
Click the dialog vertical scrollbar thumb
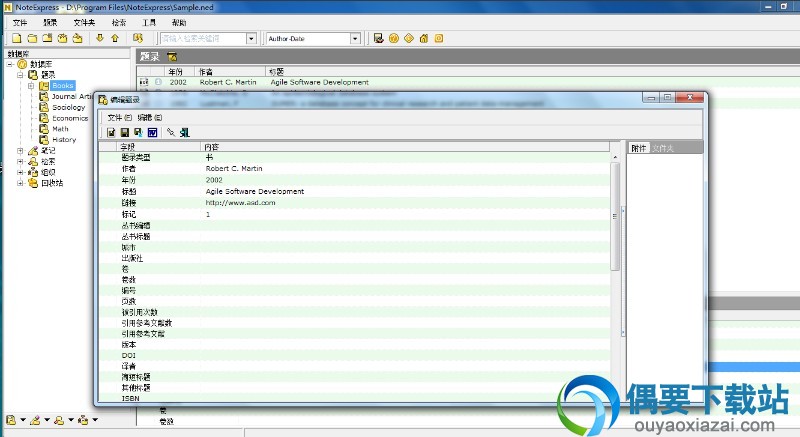[x=615, y=216]
